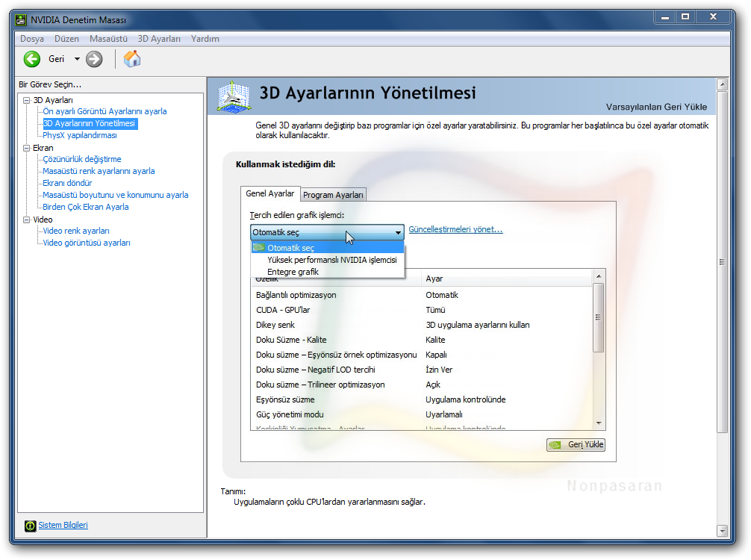Click the Geri label in toolbar

pyautogui.click(x=57, y=59)
